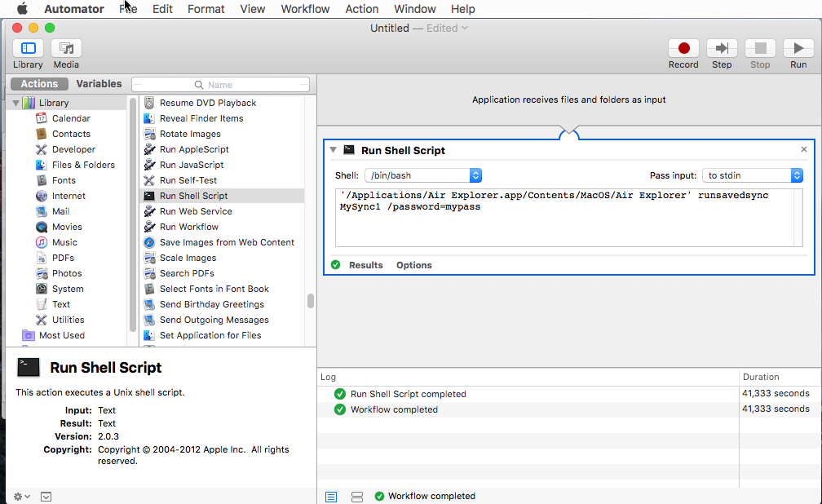Click the Stop toolbar button
Screen dimensions: 822x504
click(x=760, y=48)
